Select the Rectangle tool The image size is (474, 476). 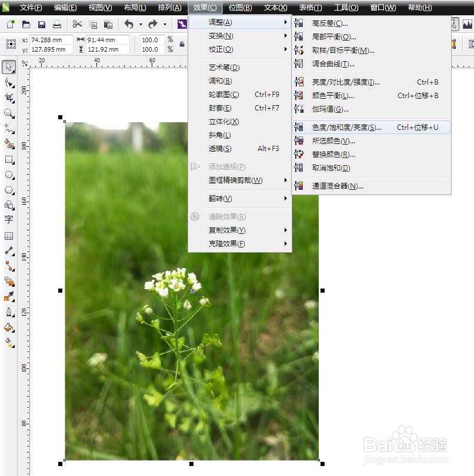click(x=9, y=159)
